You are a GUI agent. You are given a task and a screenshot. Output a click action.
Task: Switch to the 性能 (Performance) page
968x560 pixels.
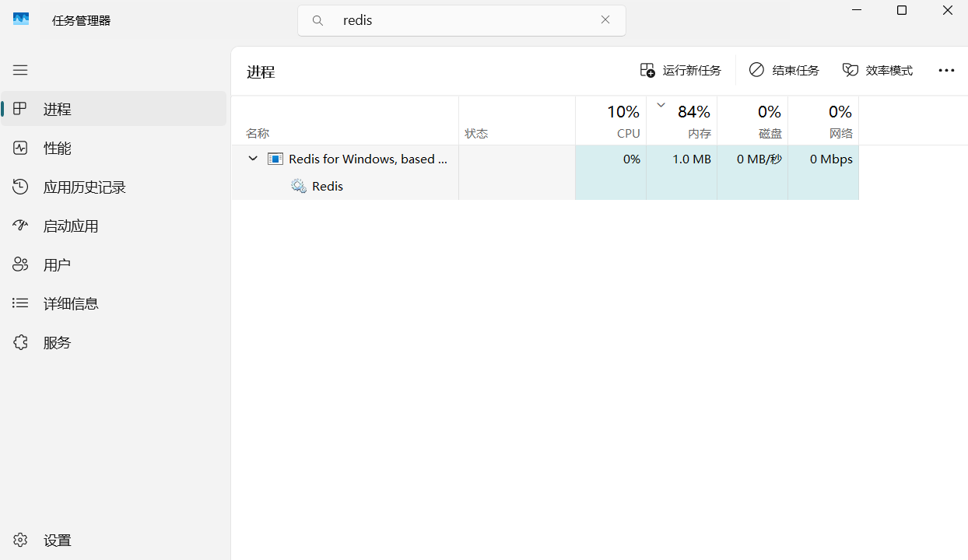pyautogui.click(x=114, y=148)
